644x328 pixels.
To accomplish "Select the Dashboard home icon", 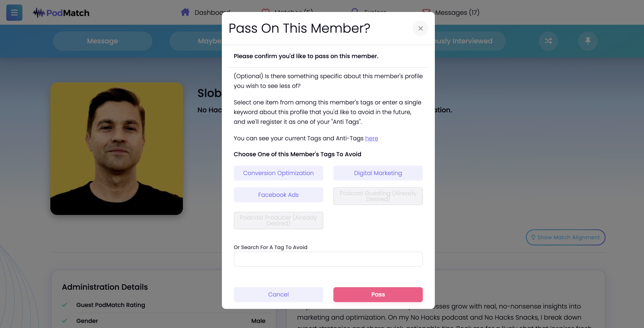I will 185,12.
